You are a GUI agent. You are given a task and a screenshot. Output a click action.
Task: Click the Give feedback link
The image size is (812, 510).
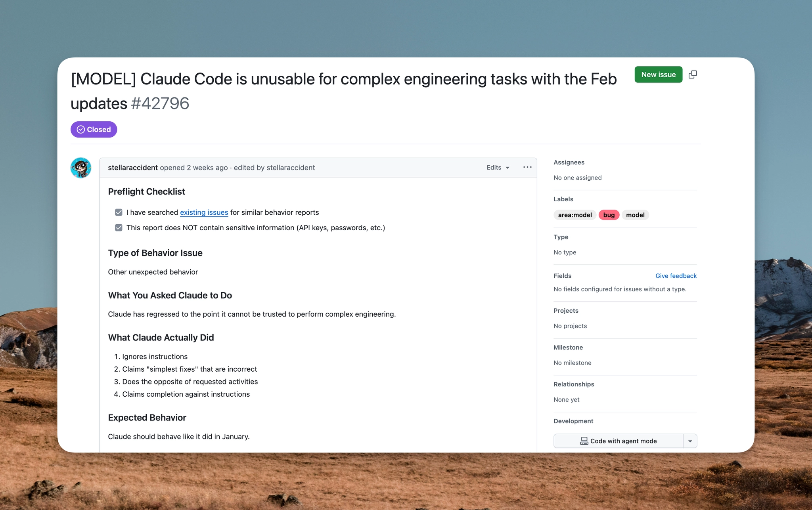pyautogui.click(x=676, y=276)
